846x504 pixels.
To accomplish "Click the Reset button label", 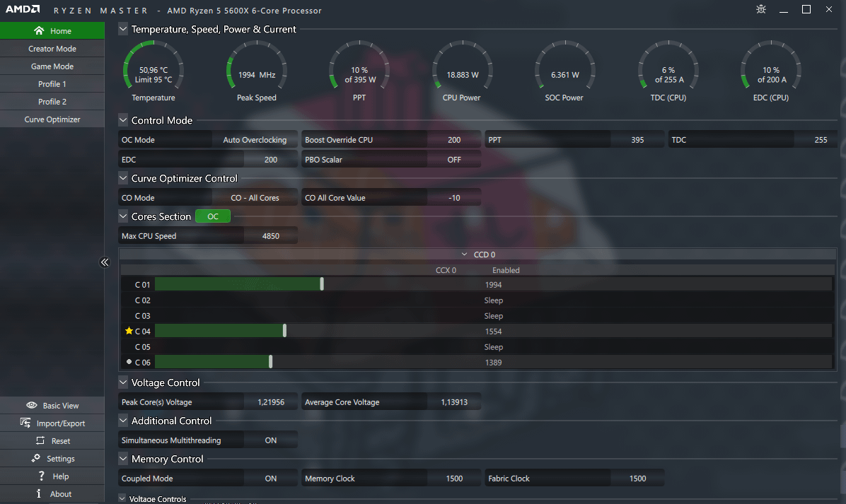I will point(60,441).
